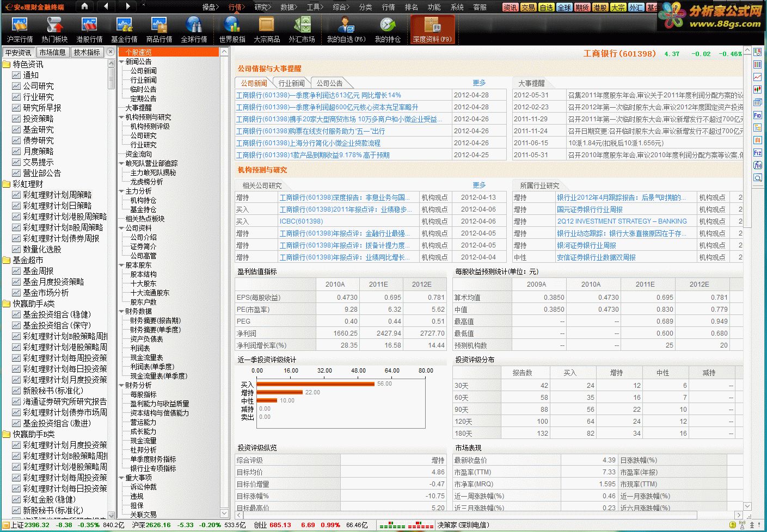Click the F10 sidebar icon
This screenshot has width=767, height=532.
[x=757, y=115]
